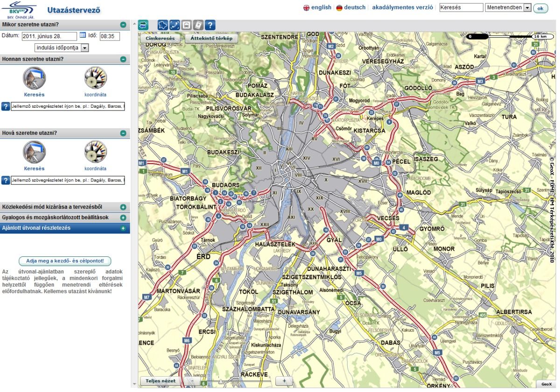Click the grey ticket map icon
This screenshot has height=392, width=560.
tap(198, 25)
